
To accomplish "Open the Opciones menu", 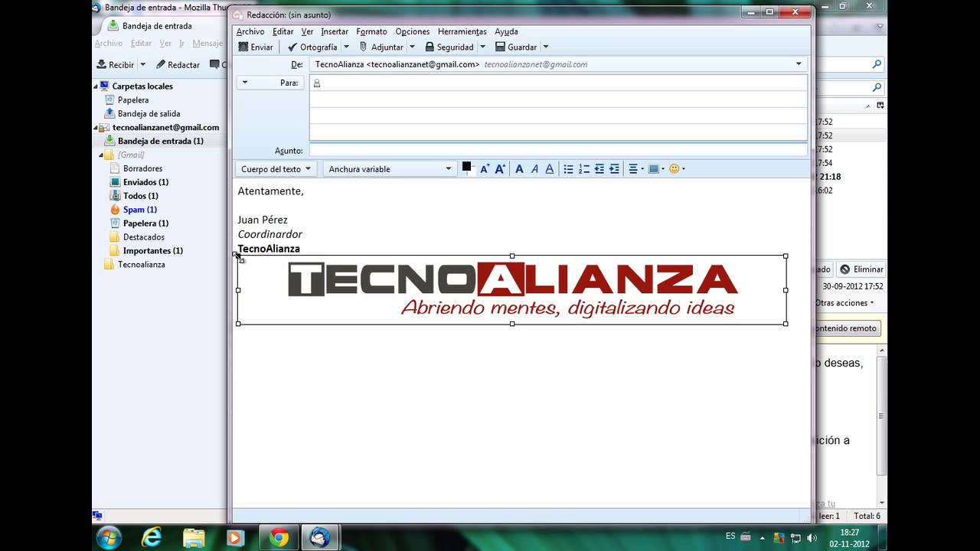I will pos(413,31).
